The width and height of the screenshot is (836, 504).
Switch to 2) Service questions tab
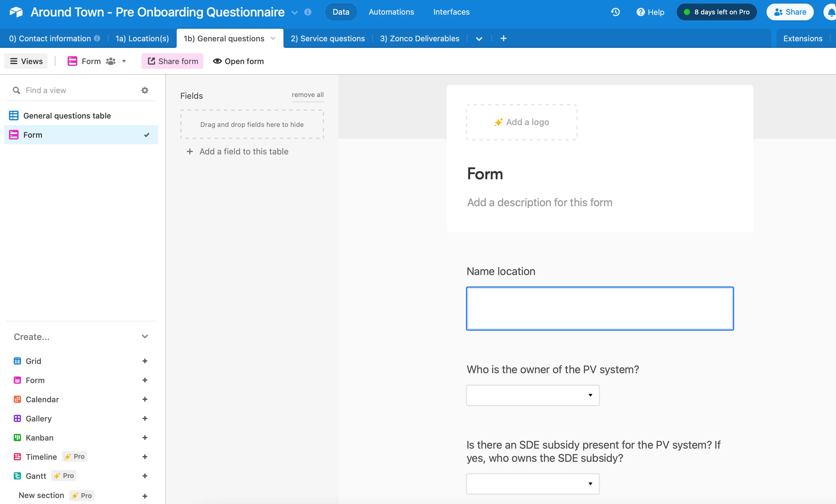coord(327,39)
